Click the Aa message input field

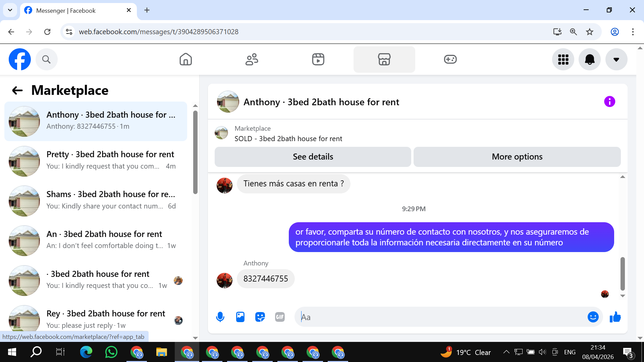click(439, 317)
